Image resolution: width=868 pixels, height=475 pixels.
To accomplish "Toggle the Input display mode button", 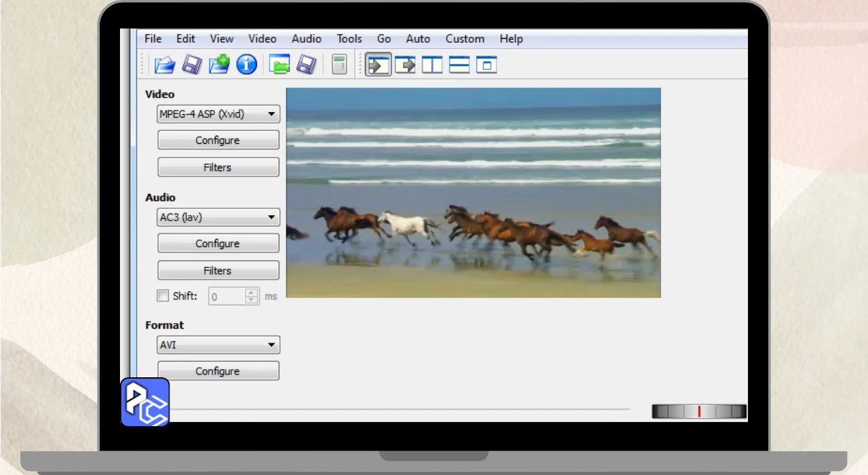I will click(378, 65).
